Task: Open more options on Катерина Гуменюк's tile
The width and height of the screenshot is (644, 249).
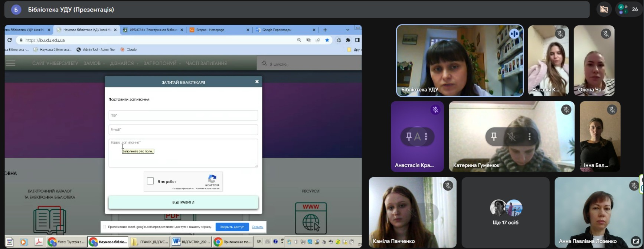Action: tap(530, 137)
